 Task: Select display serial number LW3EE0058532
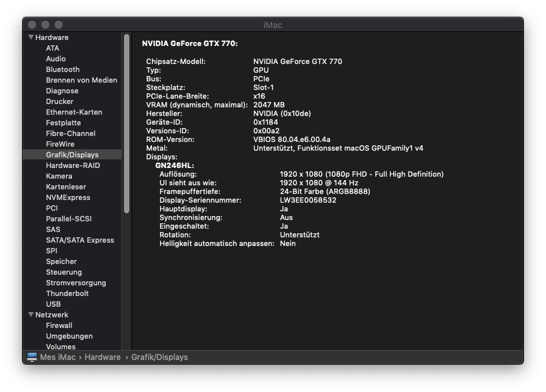(x=308, y=200)
